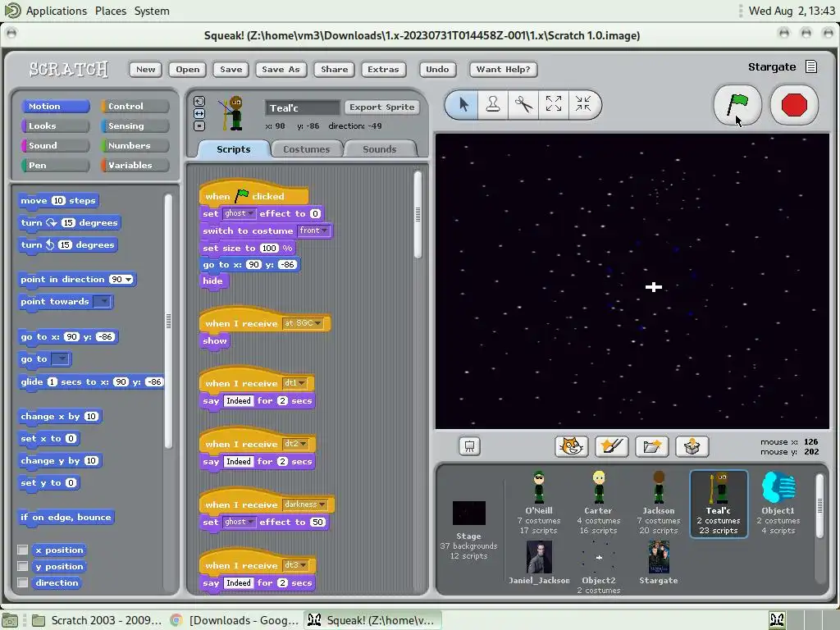Switch to Costumes tab
Screen dimensions: 840x630
[x=307, y=149]
